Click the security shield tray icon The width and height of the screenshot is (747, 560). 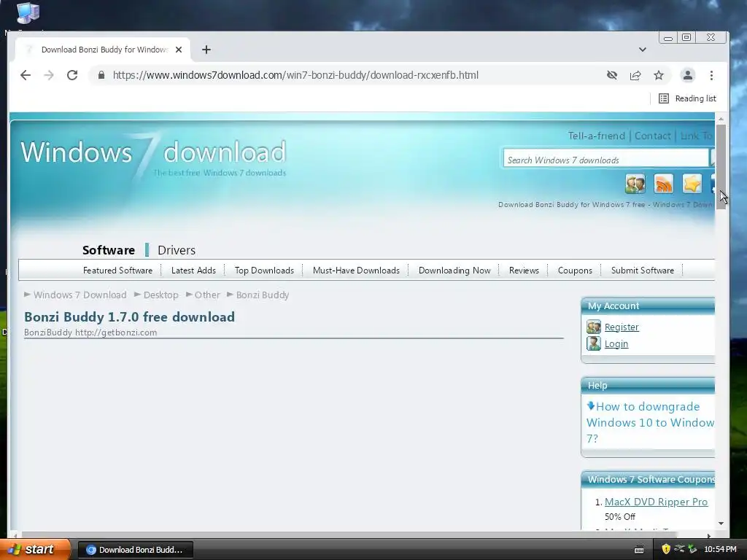[666, 550]
